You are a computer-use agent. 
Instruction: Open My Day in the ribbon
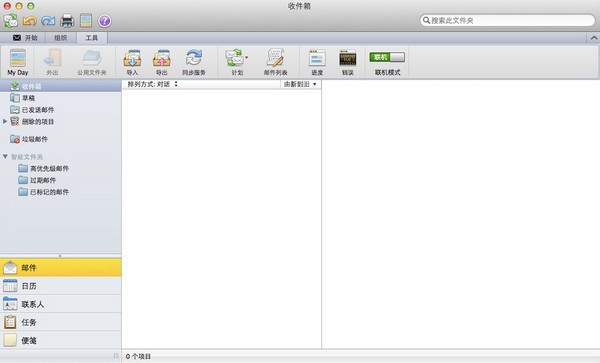pyautogui.click(x=18, y=62)
